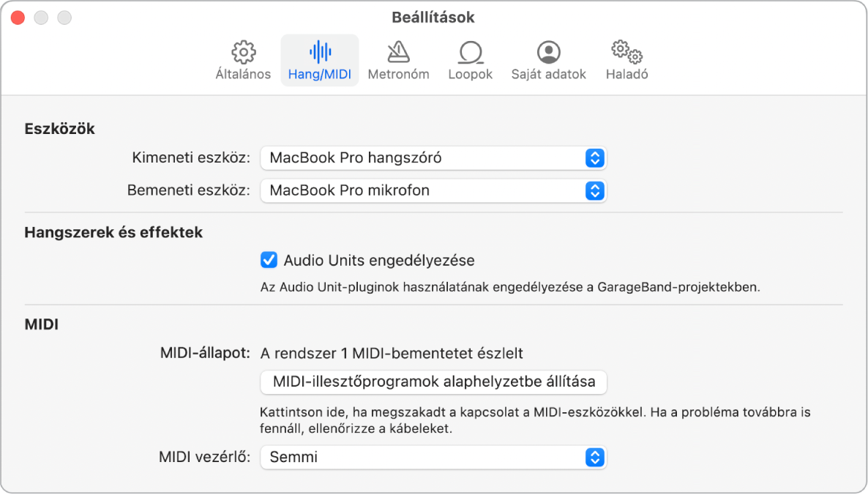
Task: Open the Metronóm settings pane
Action: 398,60
